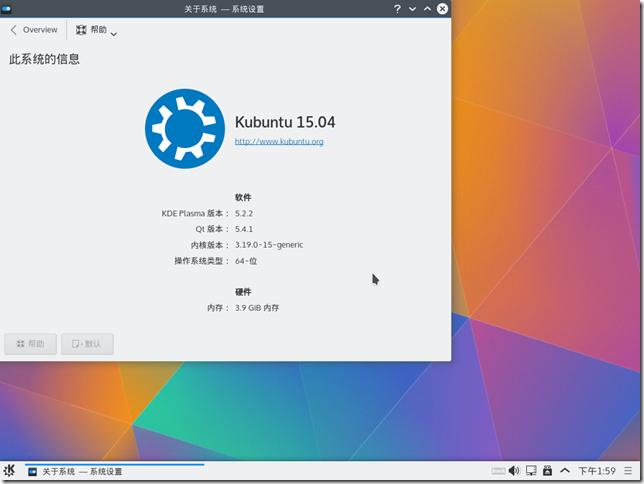
Task: Click the greyed-out 帮助 button at bottom
Action: 30,344
